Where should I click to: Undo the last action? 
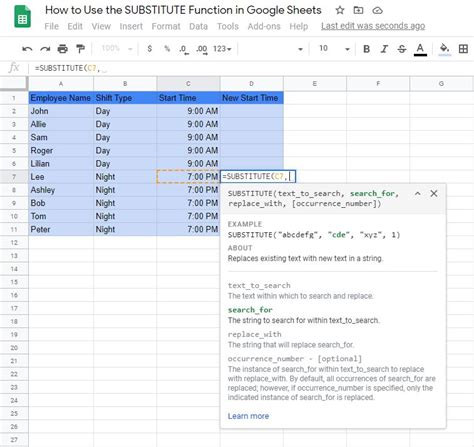[27, 49]
